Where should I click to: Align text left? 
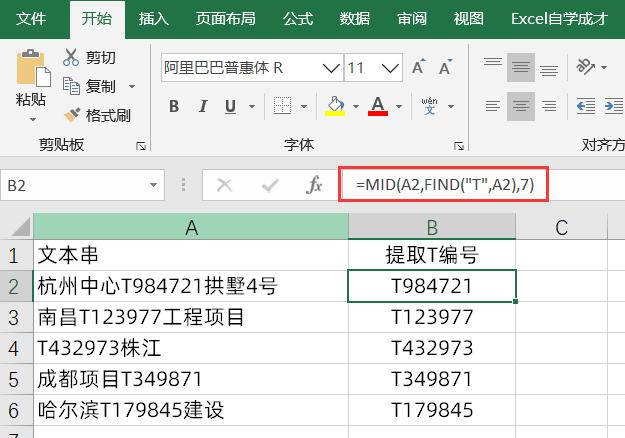493,106
